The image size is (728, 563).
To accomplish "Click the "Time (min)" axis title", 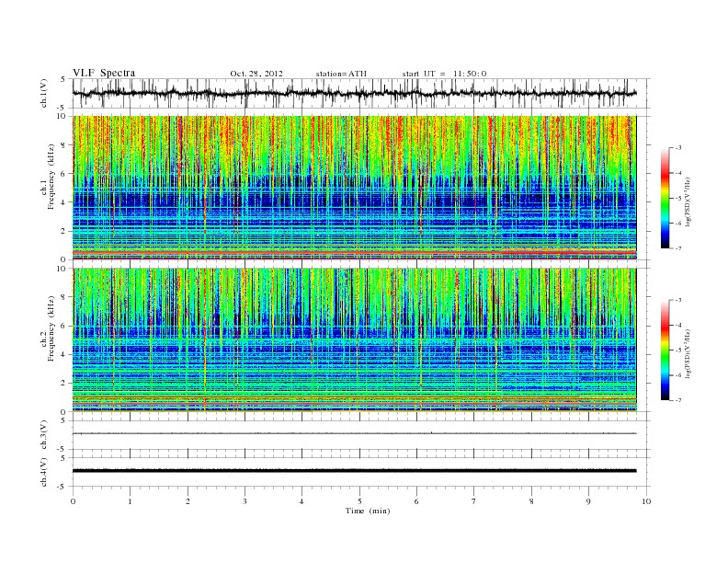I will tap(368, 511).
